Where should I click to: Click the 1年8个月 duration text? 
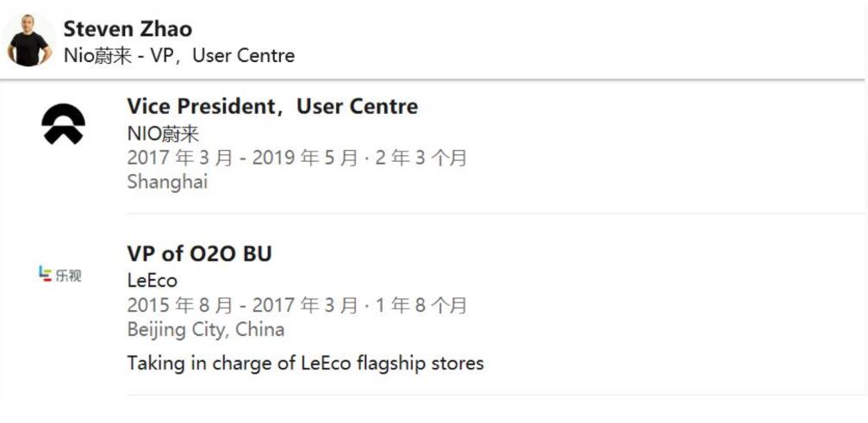point(421,306)
